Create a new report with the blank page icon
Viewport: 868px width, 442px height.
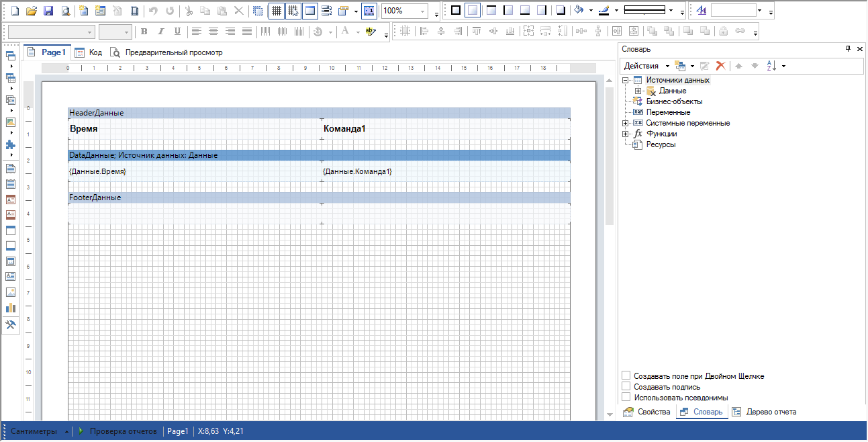[14, 11]
